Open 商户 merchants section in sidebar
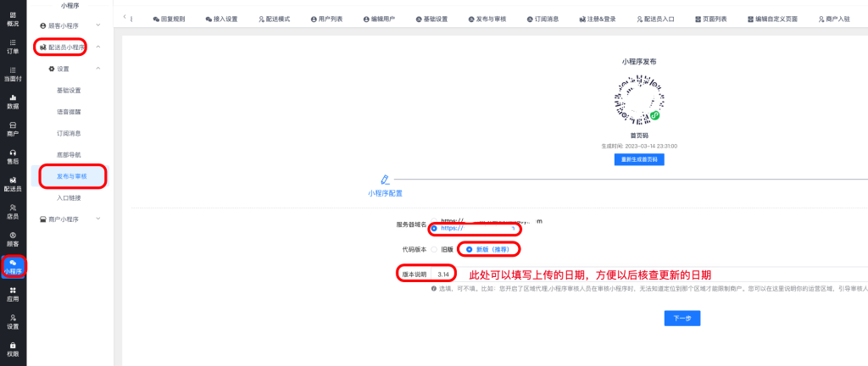 tap(13, 129)
